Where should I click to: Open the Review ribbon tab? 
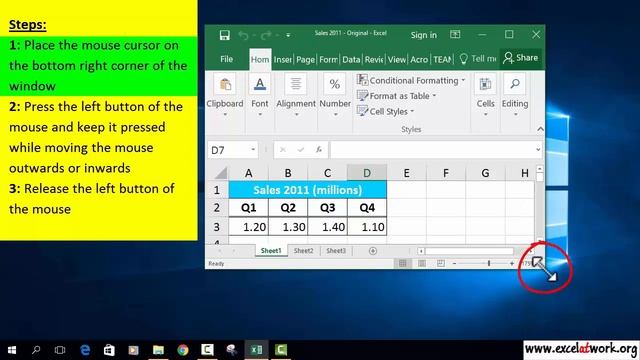click(374, 60)
